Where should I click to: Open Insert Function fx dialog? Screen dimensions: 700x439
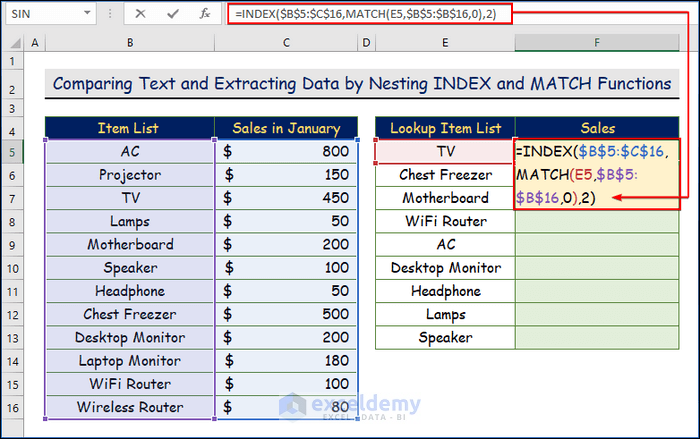[204, 14]
